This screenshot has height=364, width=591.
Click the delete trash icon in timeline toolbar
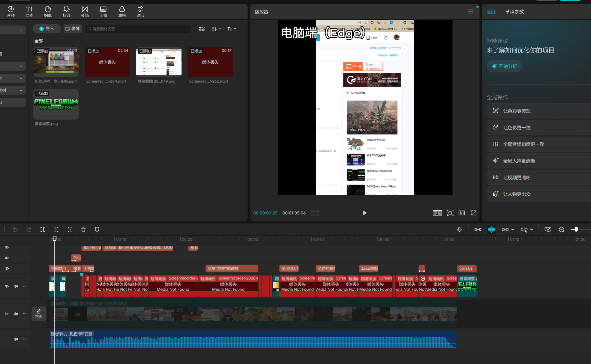(x=83, y=229)
